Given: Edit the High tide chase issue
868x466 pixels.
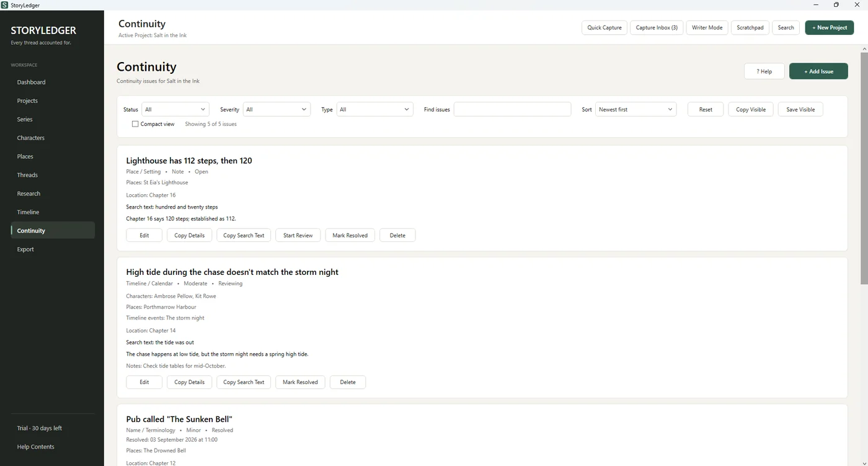Looking at the screenshot, I should coord(144,382).
